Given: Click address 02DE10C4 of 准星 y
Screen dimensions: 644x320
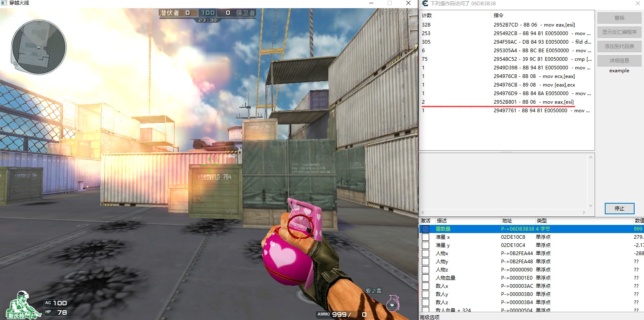Looking at the screenshot, I should [513, 245].
